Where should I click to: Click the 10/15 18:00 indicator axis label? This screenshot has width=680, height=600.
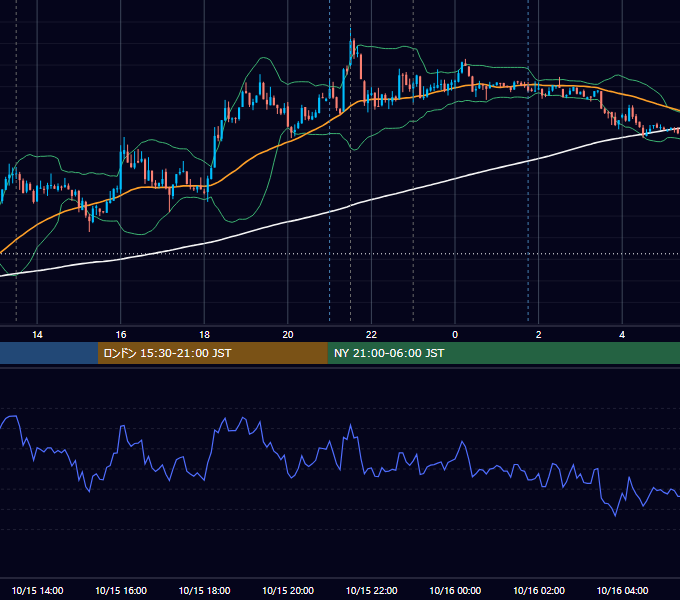(204, 590)
